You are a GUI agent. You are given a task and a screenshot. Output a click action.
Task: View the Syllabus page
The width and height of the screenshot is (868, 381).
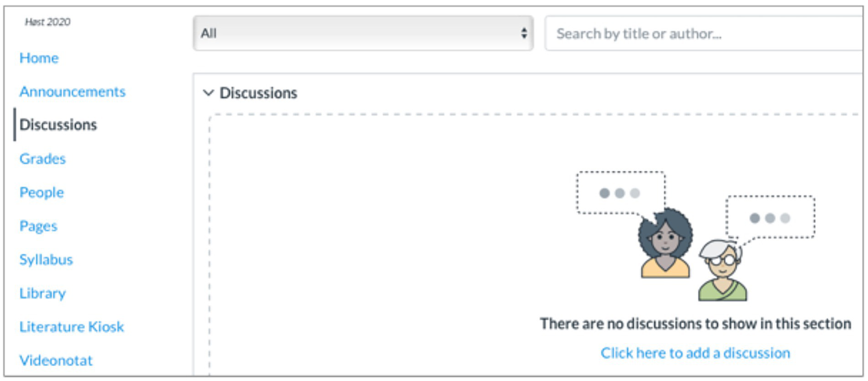46,259
